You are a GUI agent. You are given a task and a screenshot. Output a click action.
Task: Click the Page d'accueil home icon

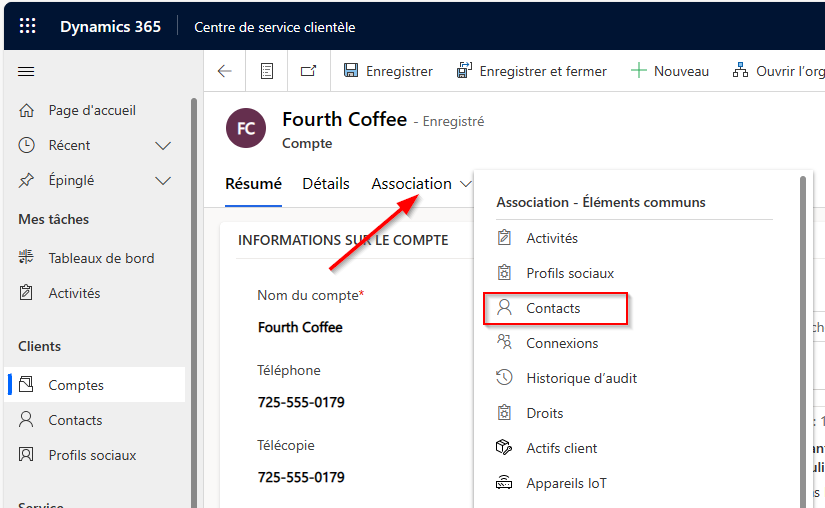(26, 110)
